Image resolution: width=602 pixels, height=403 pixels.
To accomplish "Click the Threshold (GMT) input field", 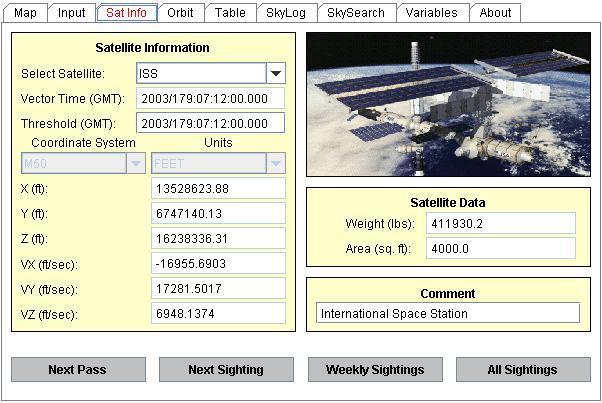I will point(210,124).
